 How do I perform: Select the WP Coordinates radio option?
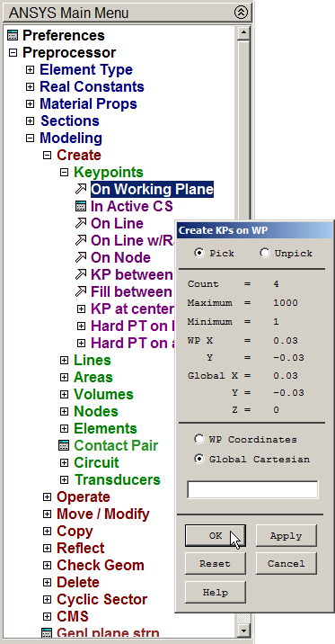click(198, 440)
